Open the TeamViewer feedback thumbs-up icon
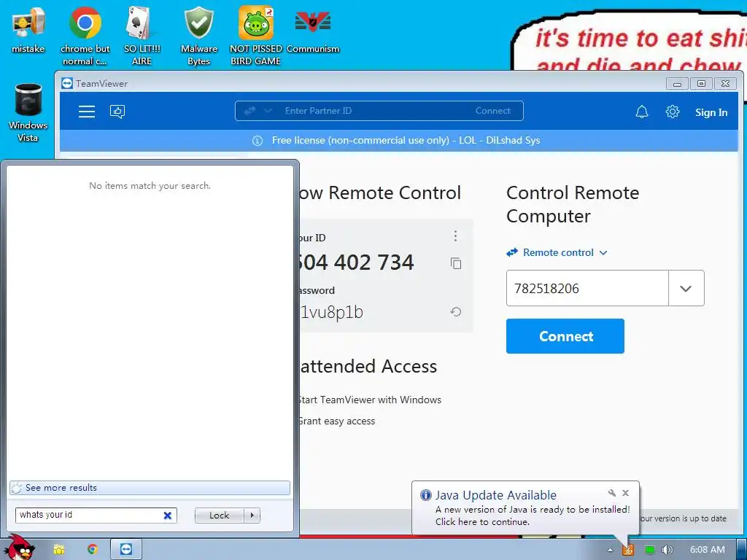 [117, 112]
